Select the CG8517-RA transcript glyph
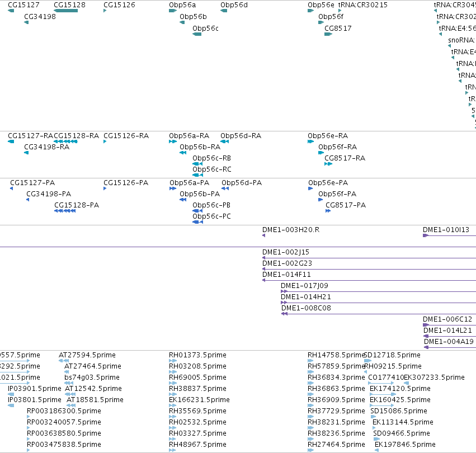The image size is (476, 453). click(328, 164)
